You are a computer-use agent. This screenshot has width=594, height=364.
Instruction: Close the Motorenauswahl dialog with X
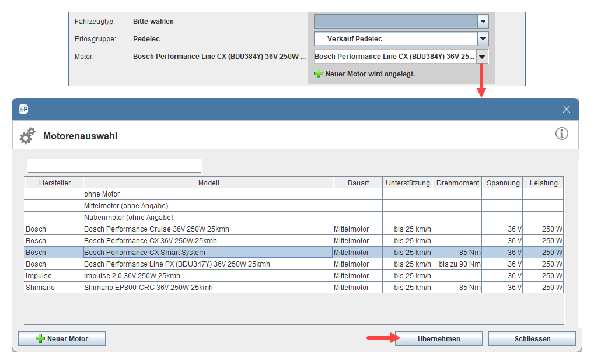567,109
